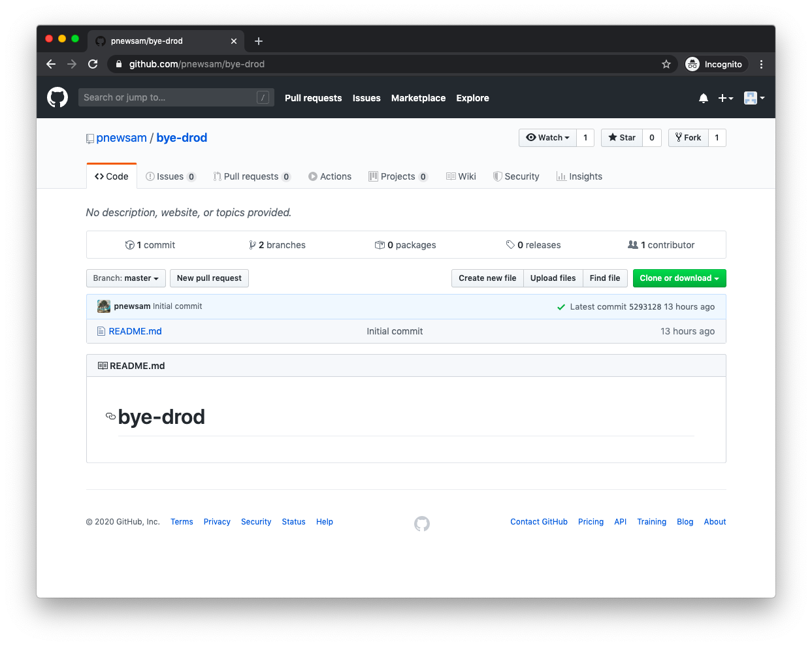Open the Status footer link
The height and width of the screenshot is (646, 812).
[294, 522]
